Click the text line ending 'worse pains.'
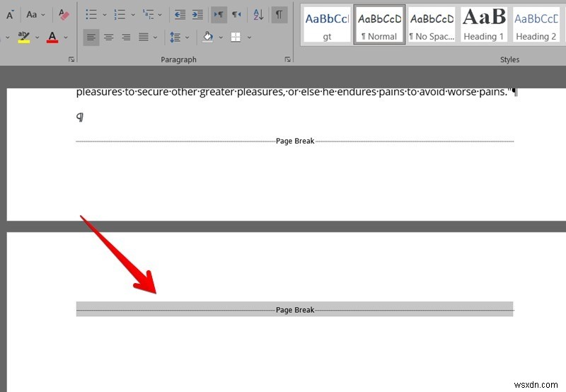 pyautogui.click(x=296, y=93)
